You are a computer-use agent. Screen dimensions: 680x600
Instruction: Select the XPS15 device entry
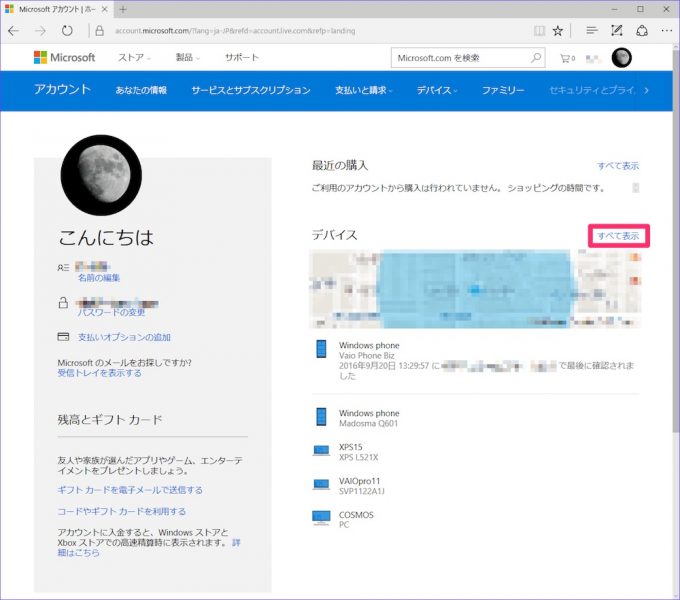[x=358, y=452]
